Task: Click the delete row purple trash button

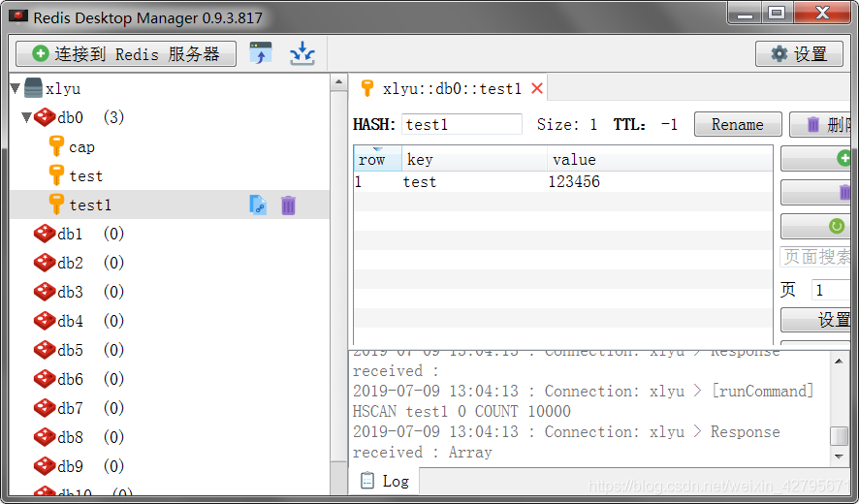Action: 815,192
